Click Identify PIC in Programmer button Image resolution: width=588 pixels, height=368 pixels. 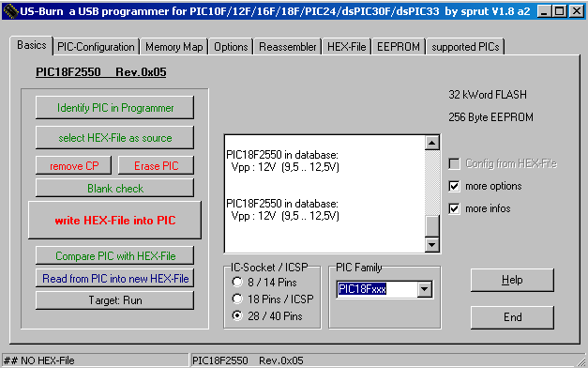115,108
